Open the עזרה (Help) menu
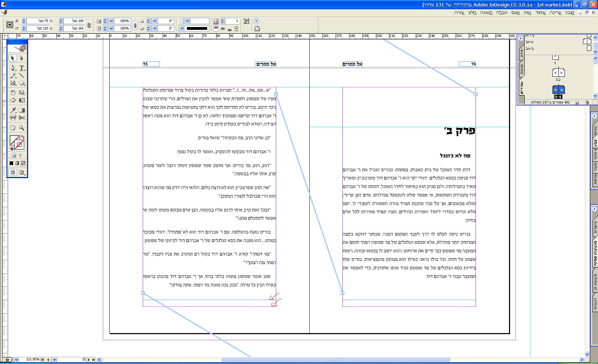 tap(460, 12)
